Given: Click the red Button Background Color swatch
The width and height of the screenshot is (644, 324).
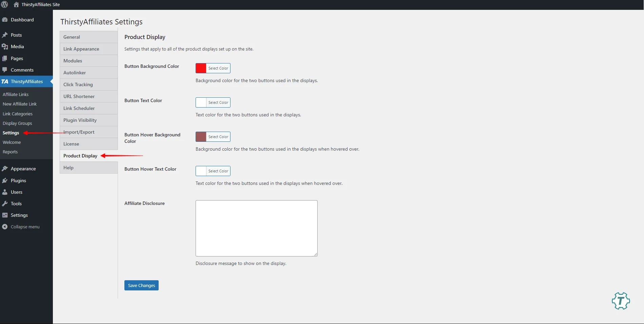Looking at the screenshot, I should pyautogui.click(x=201, y=68).
